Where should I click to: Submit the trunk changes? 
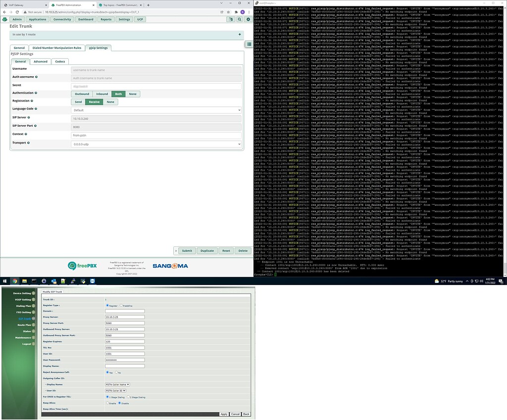click(x=187, y=251)
